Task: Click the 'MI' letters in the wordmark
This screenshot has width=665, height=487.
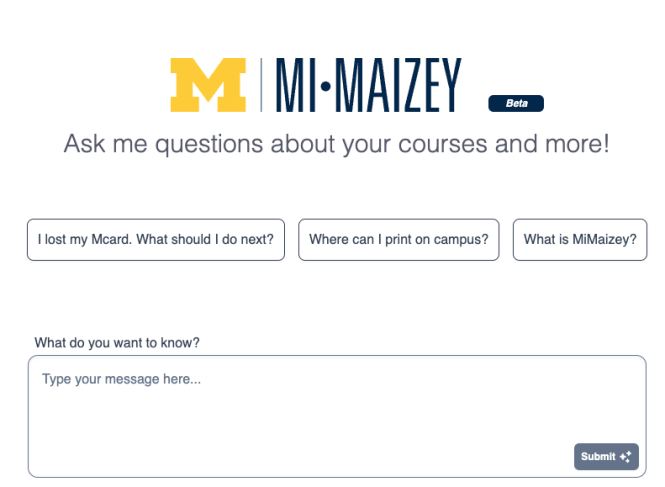Action: coord(296,85)
